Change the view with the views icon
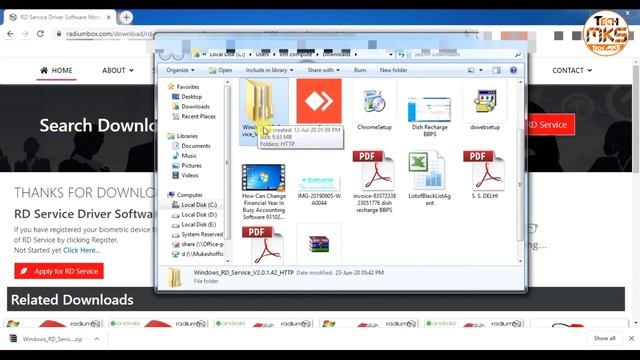The image size is (640, 360). click(471, 70)
